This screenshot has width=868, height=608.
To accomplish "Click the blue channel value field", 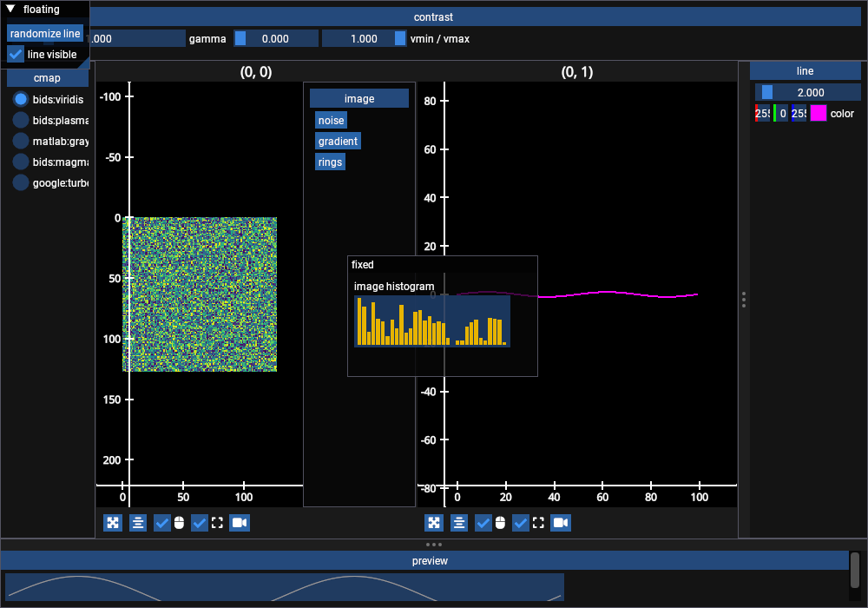I will [799, 113].
